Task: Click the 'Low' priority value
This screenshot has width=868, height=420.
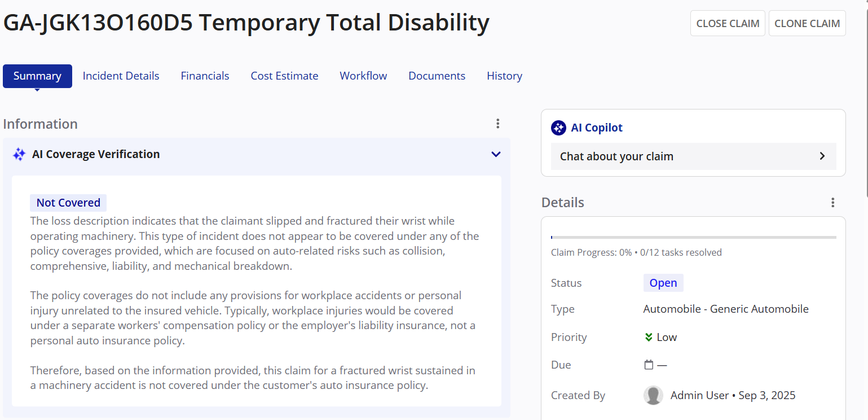Action: coord(667,337)
